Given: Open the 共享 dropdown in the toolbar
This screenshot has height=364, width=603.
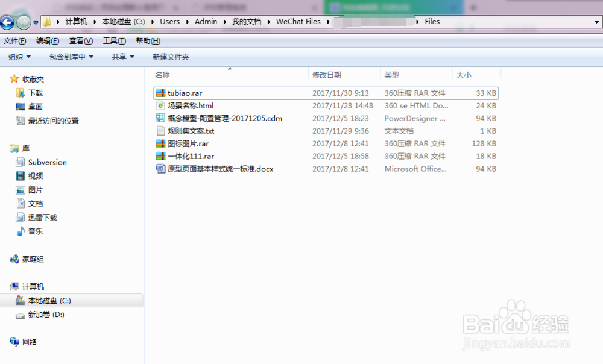Looking at the screenshot, I should [122, 57].
